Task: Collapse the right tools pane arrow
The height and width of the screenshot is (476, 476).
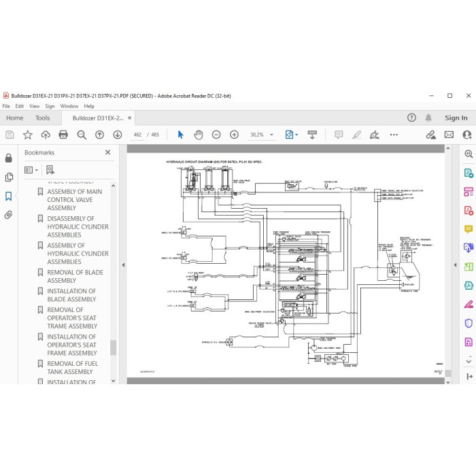Action: tap(455, 265)
